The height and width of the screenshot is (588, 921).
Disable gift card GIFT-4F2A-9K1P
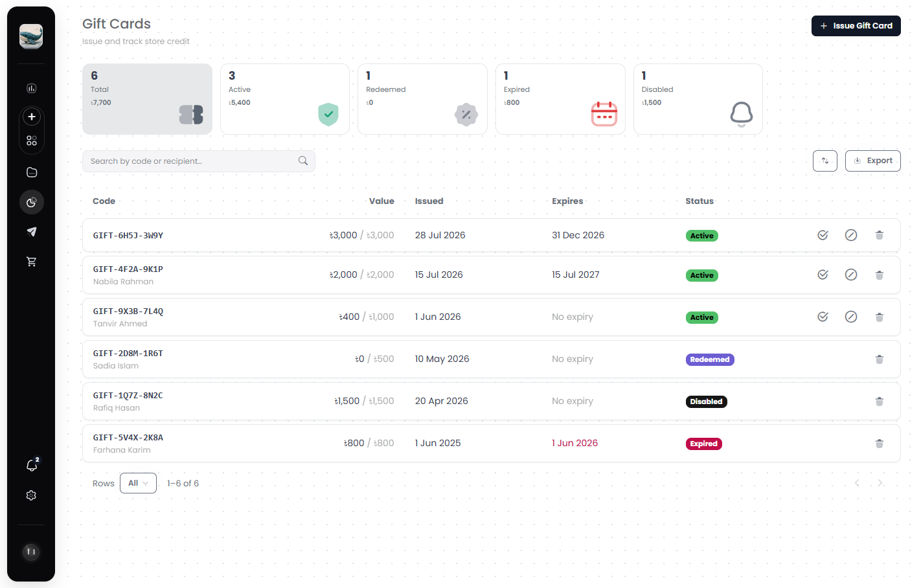(x=851, y=275)
